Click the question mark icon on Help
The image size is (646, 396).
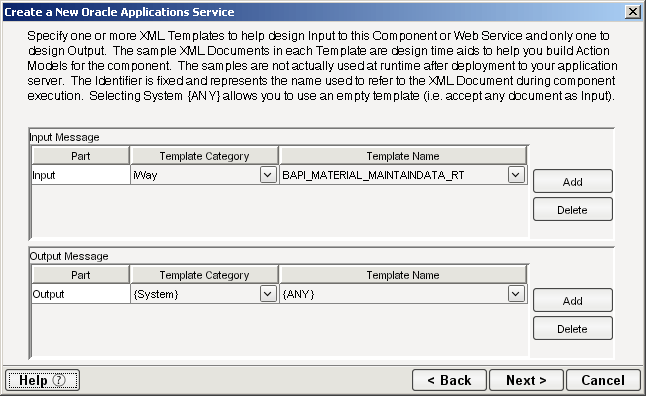coord(59,380)
